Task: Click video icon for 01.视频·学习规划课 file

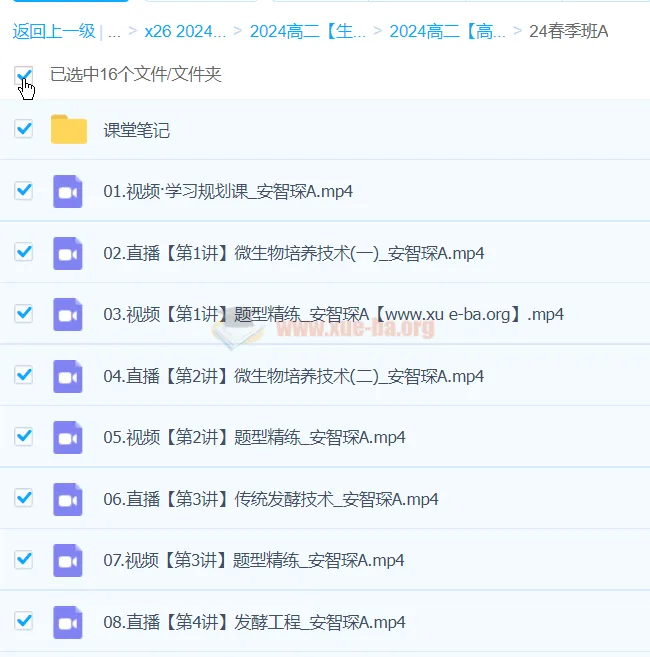Action: coord(68,192)
